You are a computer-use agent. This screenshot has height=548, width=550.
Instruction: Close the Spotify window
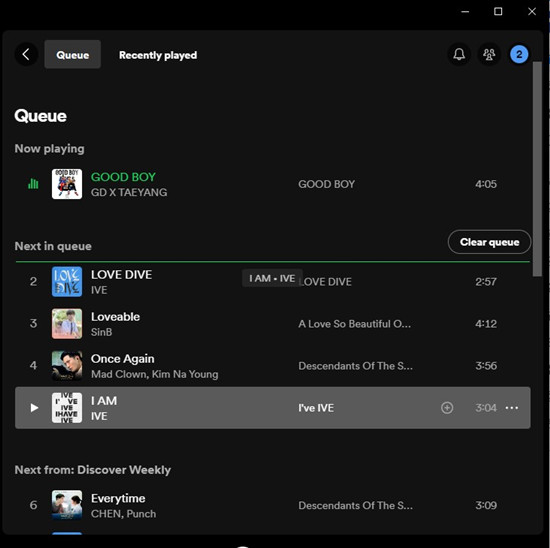pyautogui.click(x=532, y=12)
